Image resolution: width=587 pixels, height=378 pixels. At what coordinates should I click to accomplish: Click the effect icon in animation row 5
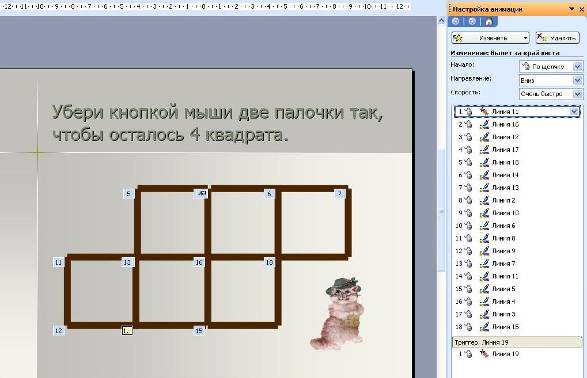(484, 162)
